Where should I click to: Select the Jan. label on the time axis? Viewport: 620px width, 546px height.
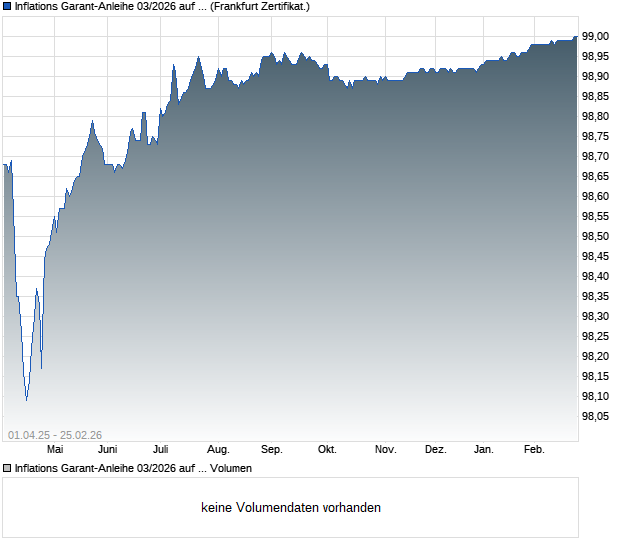[x=484, y=450]
